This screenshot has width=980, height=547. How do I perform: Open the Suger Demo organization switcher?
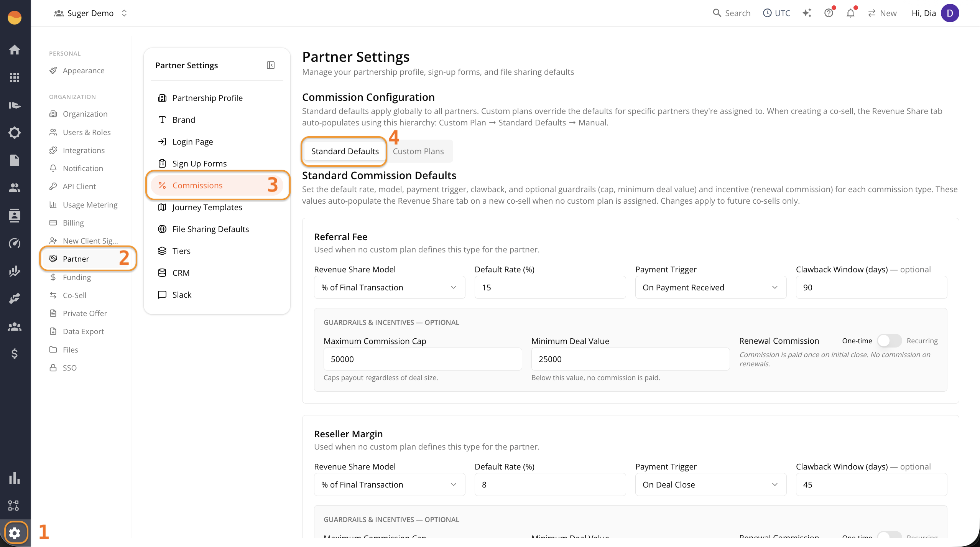coord(90,13)
